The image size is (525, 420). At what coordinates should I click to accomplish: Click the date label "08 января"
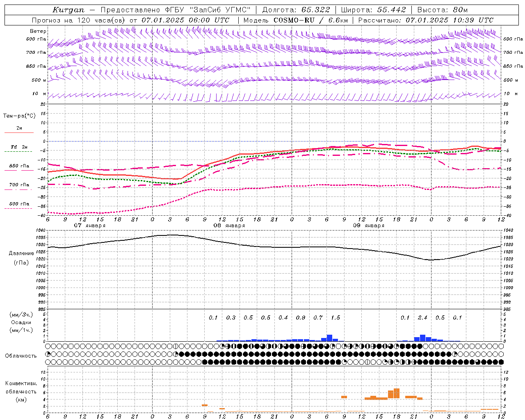pos(229,226)
